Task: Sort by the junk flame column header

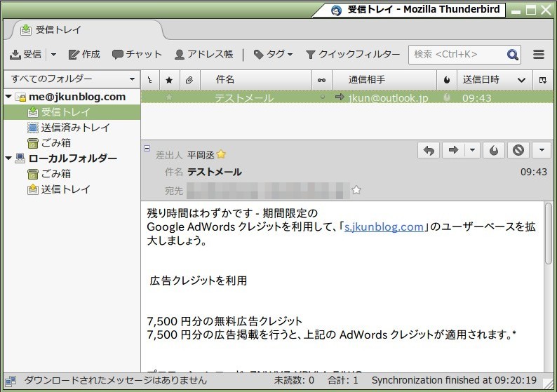Action: 447,80
